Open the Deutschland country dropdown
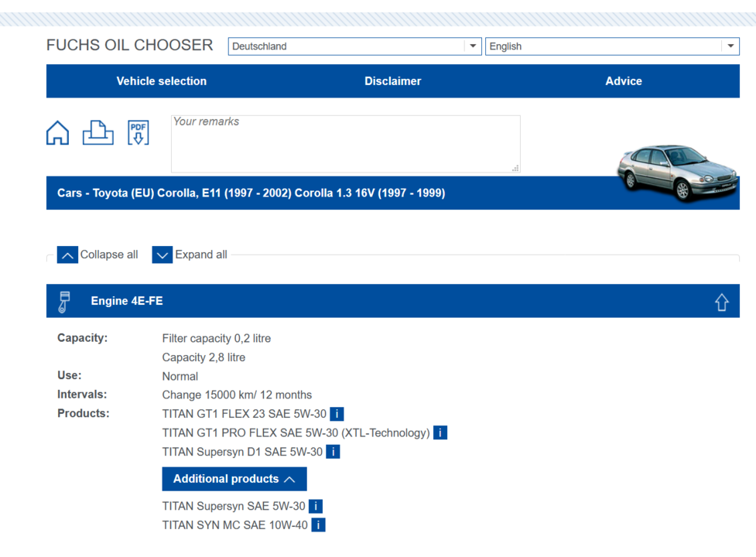The height and width of the screenshot is (557, 756). click(x=355, y=46)
